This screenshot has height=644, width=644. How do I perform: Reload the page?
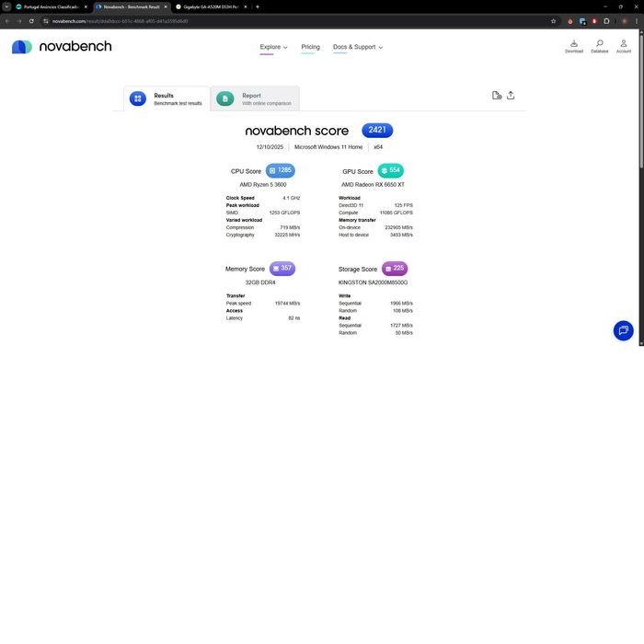coord(31,21)
